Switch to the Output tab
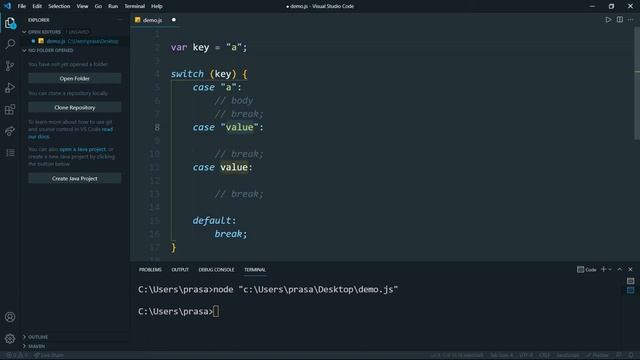640x360 pixels. [x=180, y=270]
